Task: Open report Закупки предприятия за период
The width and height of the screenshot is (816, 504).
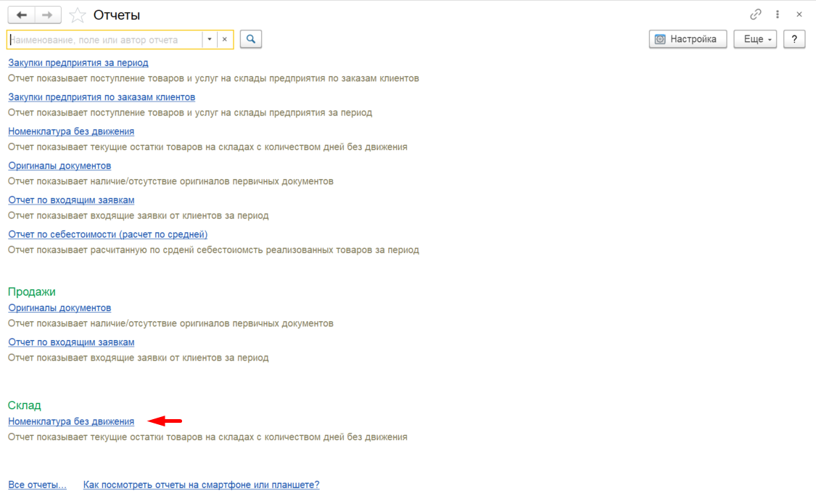Action: click(78, 63)
